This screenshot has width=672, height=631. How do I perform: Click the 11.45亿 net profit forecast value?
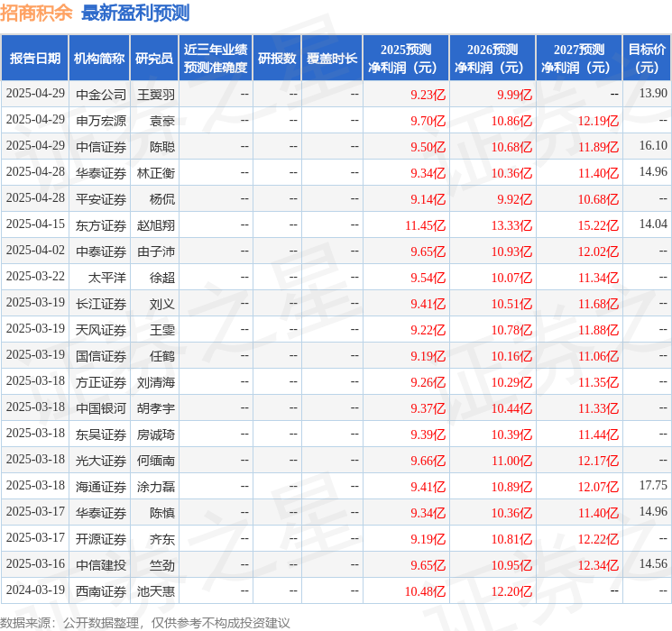point(426,224)
